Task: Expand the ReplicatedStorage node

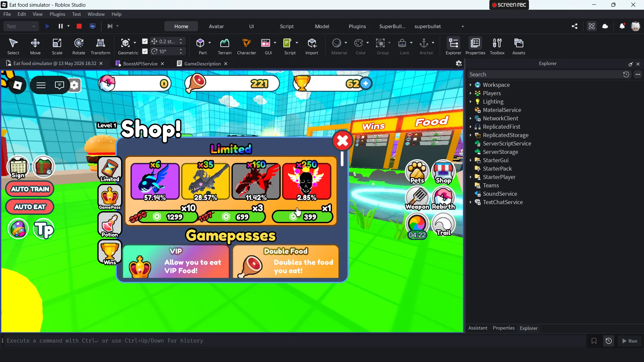Action: (471, 135)
